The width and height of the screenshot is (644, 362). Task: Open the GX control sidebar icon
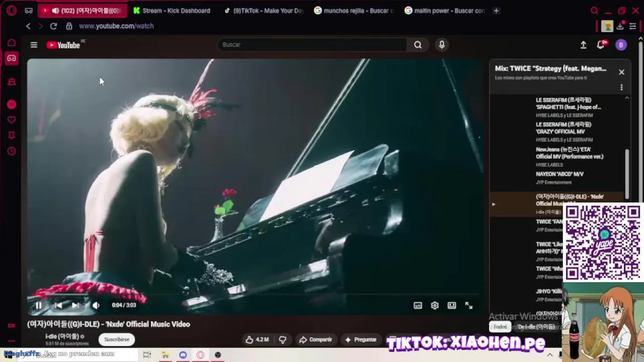[11, 325]
